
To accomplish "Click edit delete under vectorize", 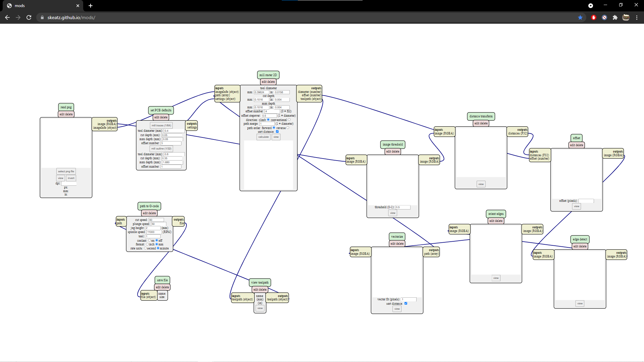I will 397,244.
